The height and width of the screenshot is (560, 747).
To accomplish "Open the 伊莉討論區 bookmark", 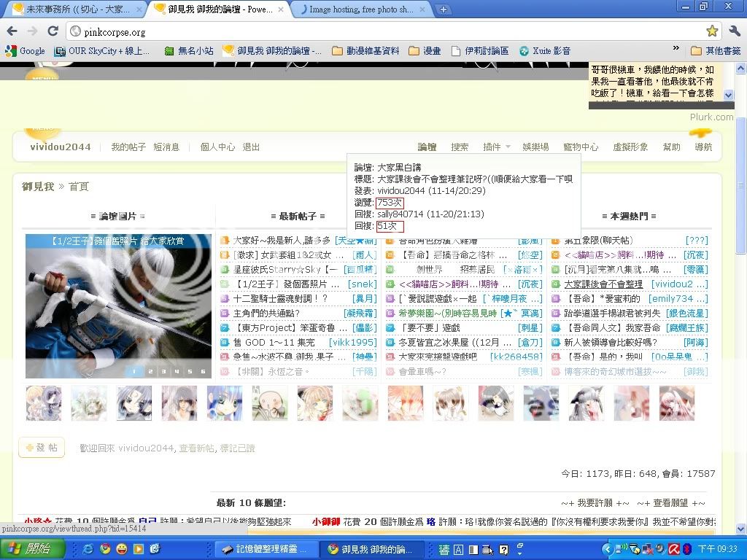I will [x=480, y=50].
